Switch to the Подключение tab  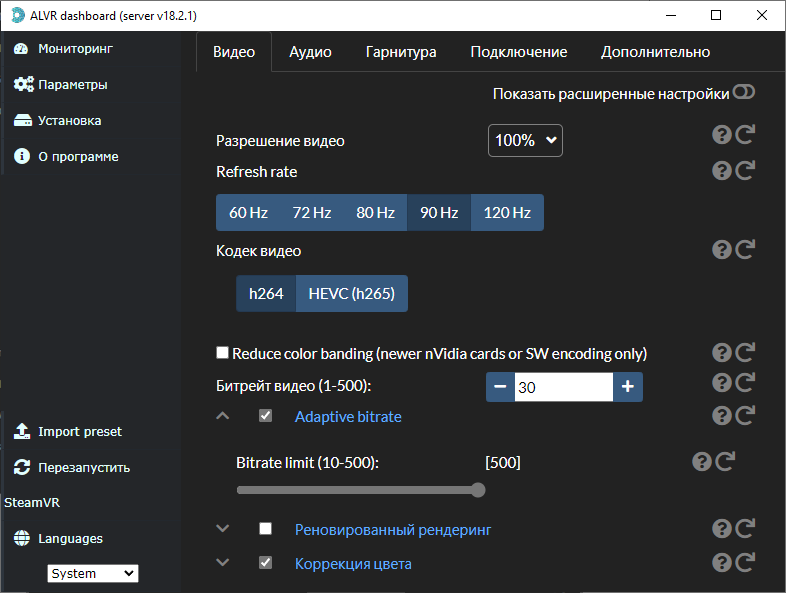[519, 52]
